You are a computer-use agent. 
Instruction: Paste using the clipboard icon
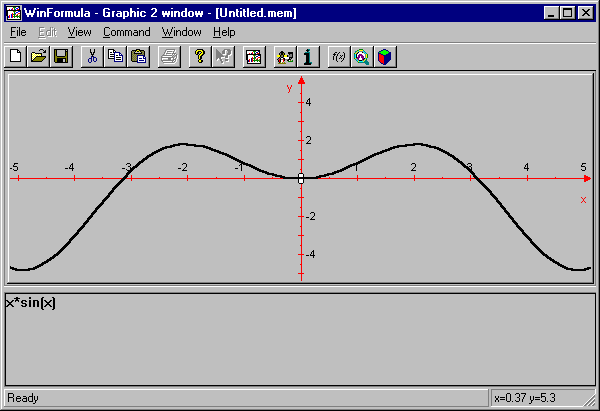pyautogui.click(x=138, y=57)
